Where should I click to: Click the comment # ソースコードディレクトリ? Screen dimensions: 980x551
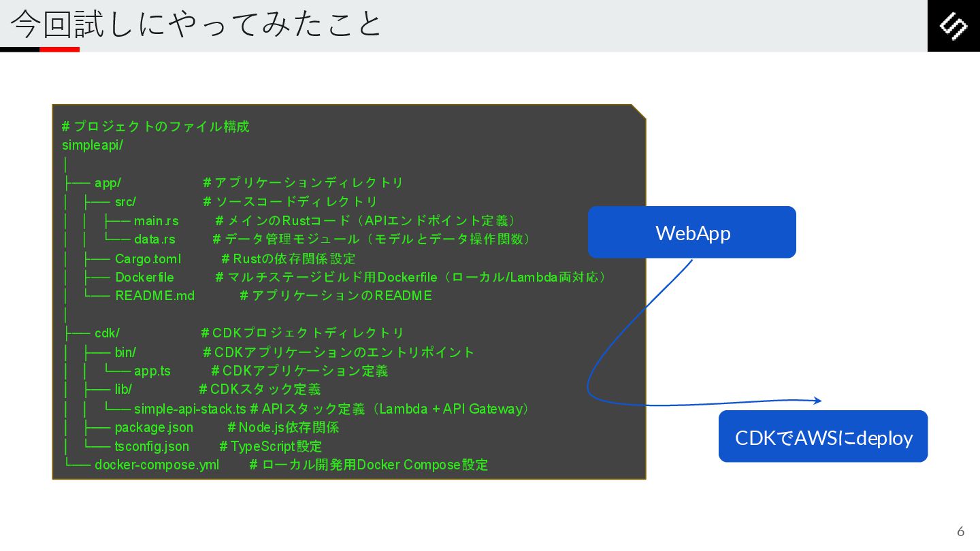tap(290, 202)
